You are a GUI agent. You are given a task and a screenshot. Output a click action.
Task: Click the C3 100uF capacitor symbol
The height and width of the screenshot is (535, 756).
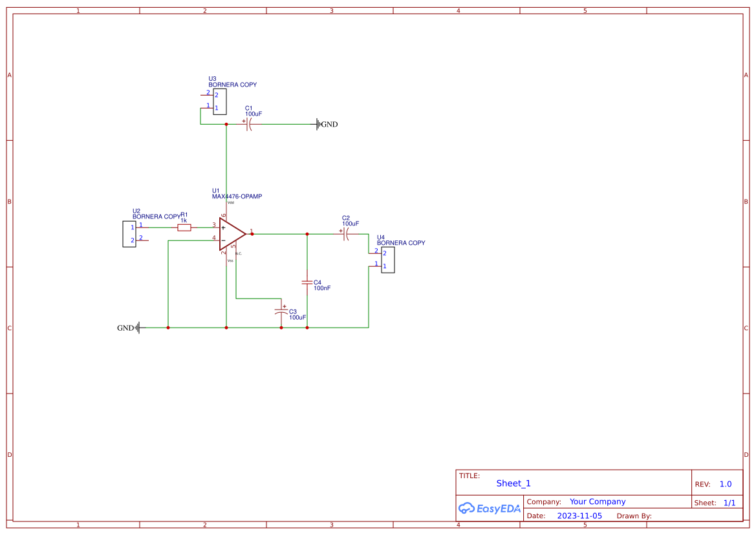[x=281, y=311]
